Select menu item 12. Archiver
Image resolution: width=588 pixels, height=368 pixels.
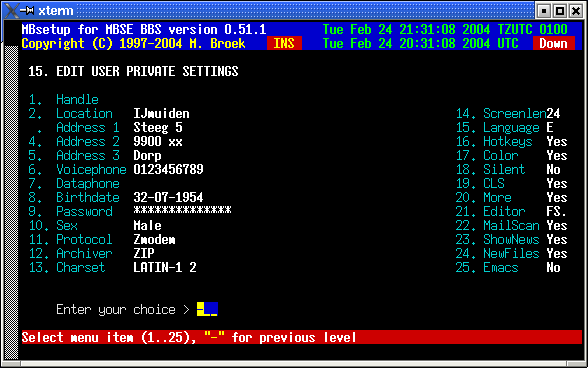coord(70,254)
